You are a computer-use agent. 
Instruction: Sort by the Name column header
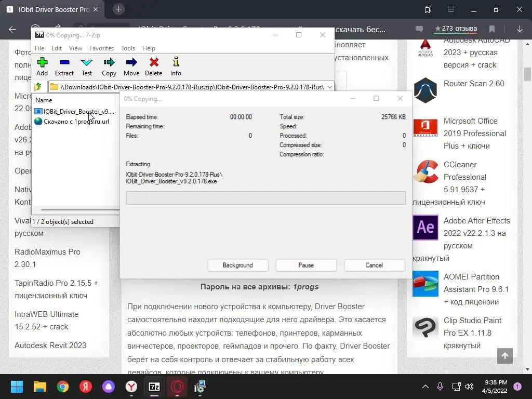point(44,100)
